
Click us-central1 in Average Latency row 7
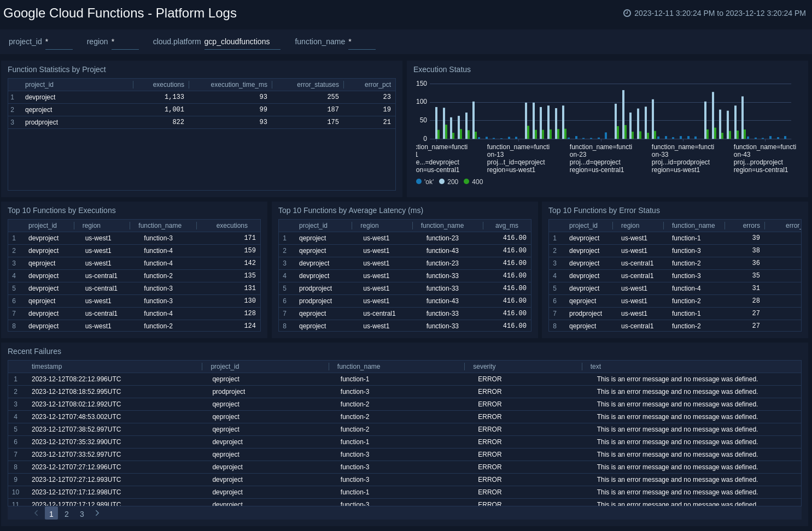(x=379, y=314)
